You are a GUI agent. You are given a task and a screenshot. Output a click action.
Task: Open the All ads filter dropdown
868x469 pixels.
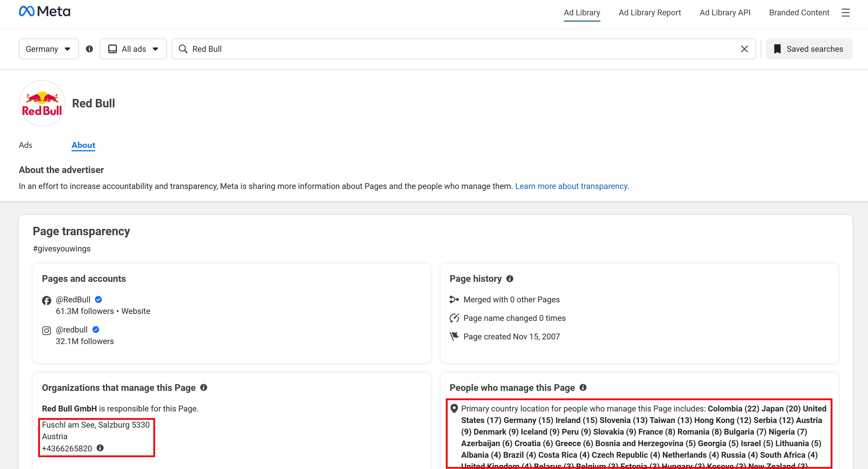(x=133, y=49)
